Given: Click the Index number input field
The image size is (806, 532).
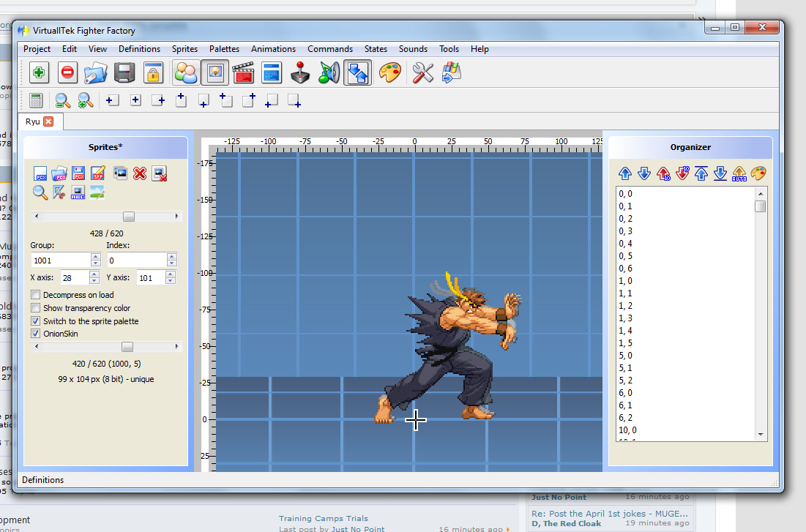Looking at the screenshot, I should pos(137,260).
